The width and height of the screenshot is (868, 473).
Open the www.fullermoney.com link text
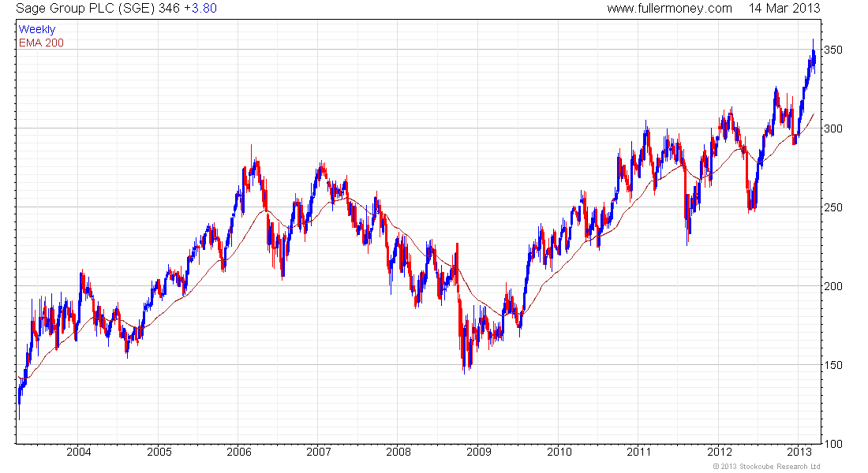click(x=669, y=9)
